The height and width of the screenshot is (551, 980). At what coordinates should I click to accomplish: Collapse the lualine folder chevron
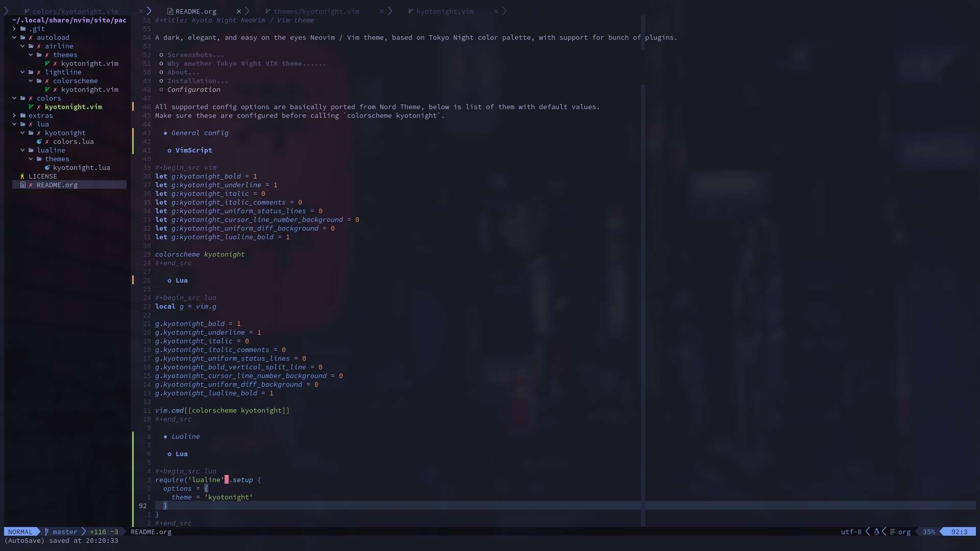[x=22, y=151]
